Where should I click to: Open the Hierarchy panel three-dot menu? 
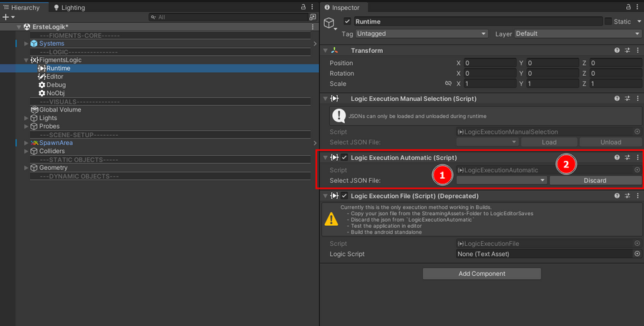point(312,7)
